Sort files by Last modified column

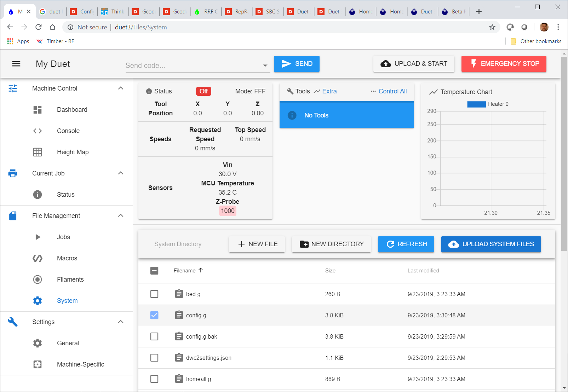[423, 271]
